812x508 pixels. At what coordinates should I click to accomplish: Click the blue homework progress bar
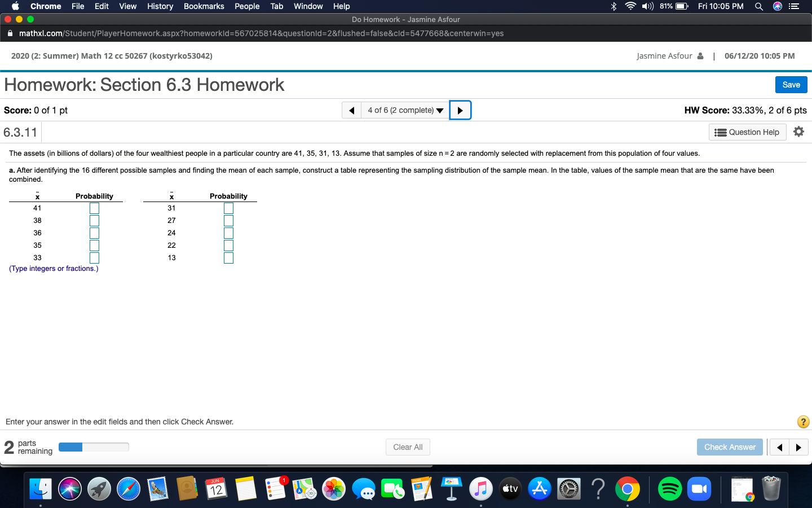[x=71, y=446]
